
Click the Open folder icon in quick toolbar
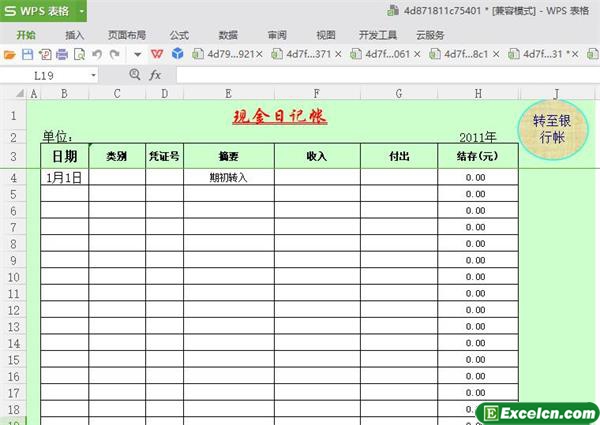9,53
